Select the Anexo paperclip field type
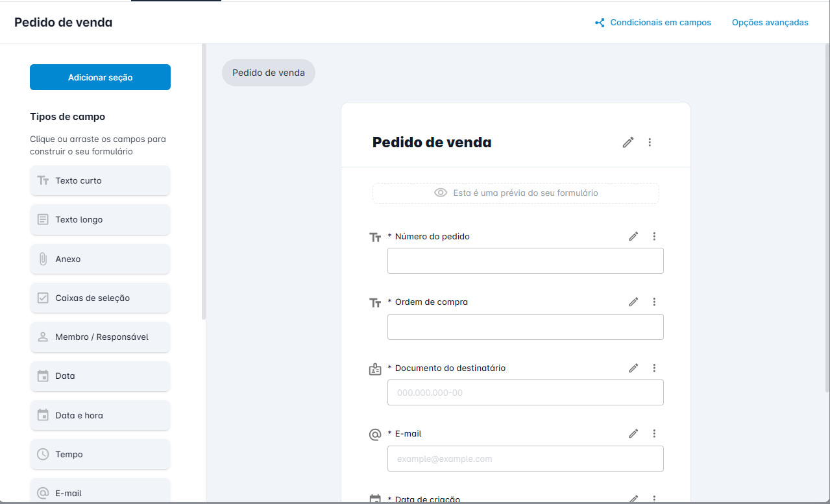 100,259
